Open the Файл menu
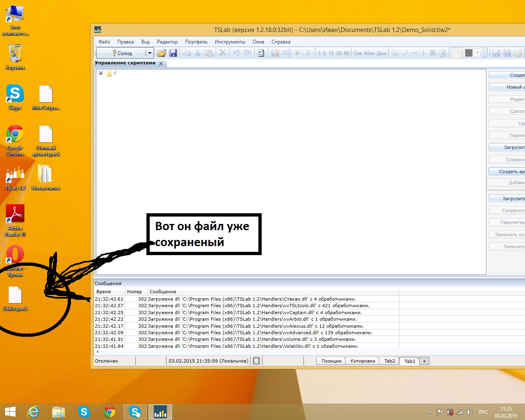 (x=104, y=42)
